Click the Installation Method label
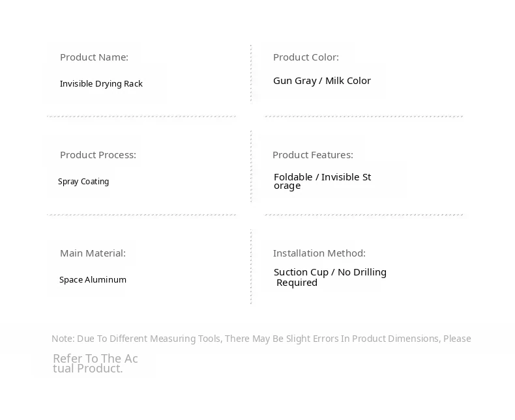The width and height of the screenshot is (515, 420). click(319, 253)
